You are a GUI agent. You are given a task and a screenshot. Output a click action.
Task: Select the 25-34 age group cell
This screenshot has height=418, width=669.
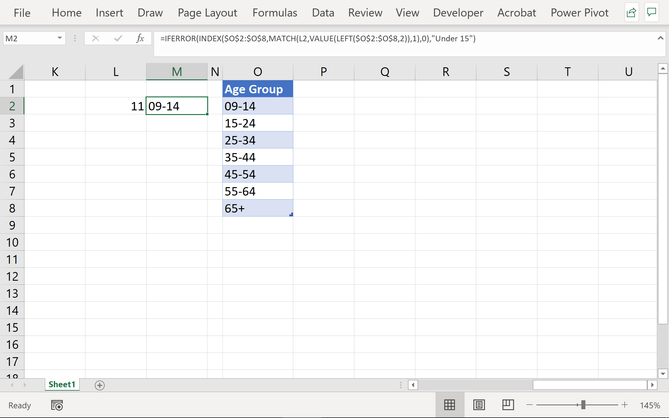point(258,140)
